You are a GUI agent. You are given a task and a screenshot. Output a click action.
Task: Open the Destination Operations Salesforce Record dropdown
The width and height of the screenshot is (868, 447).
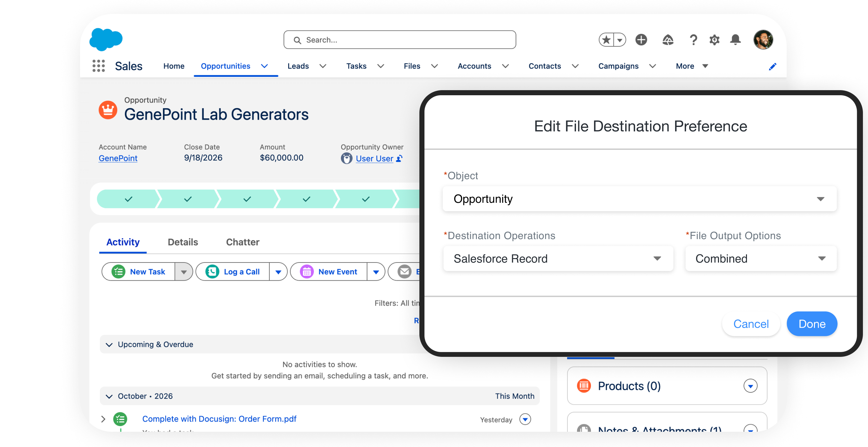coord(558,258)
